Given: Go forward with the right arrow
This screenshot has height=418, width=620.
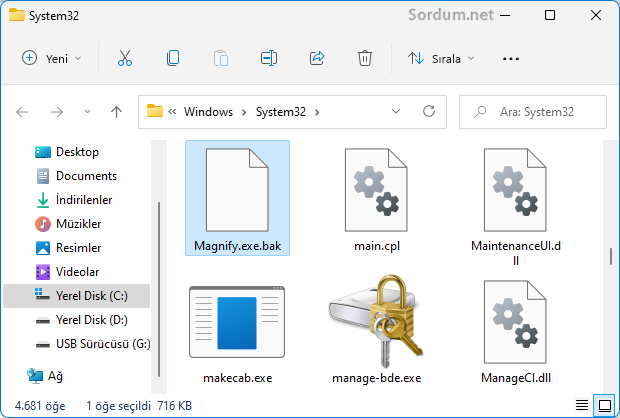Looking at the screenshot, I should [x=57, y=112].
